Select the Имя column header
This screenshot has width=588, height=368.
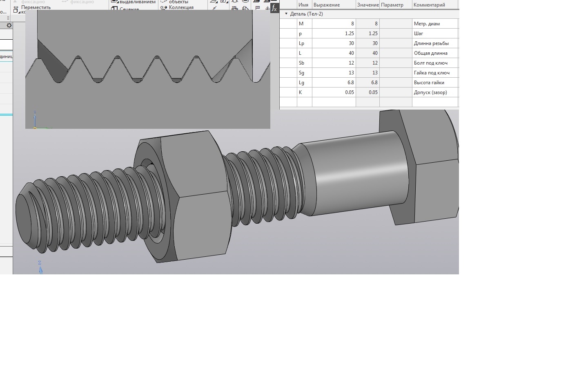[304, 5]
